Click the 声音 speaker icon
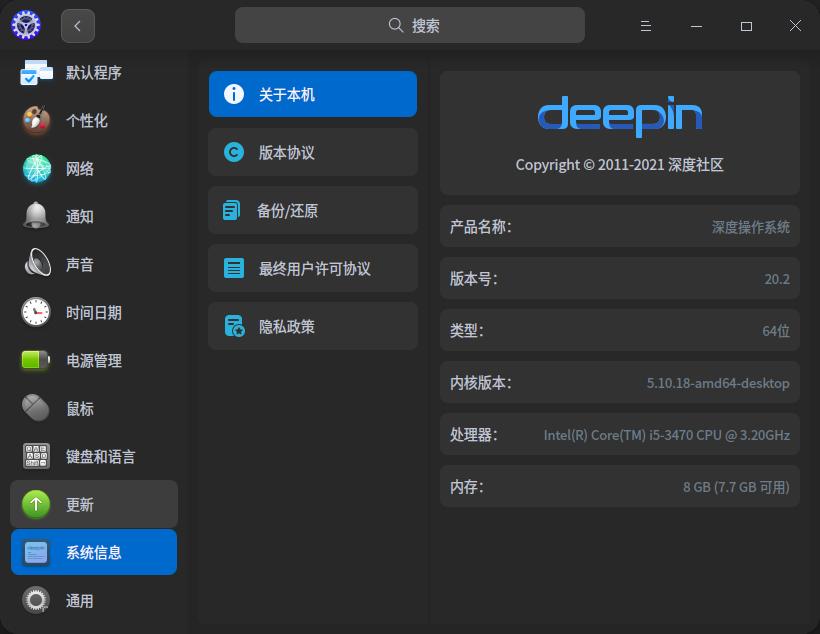 click(x=37, y=263)
